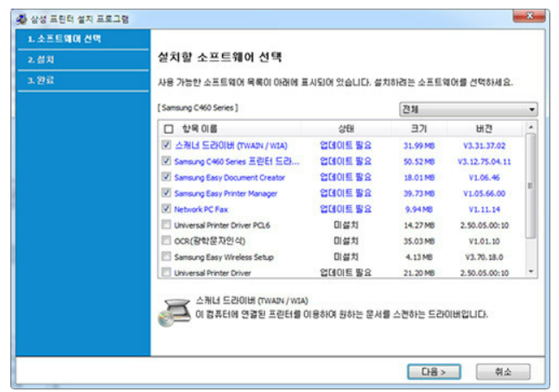Click the Samsung Easy Printer Manager name
This screenshot has width=559, height=392.
226,193
